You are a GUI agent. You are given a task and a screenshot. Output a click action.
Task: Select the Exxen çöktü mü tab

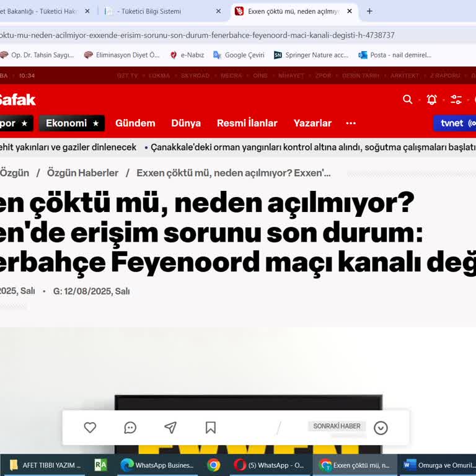pyautogui.click(x=294, y=11)
